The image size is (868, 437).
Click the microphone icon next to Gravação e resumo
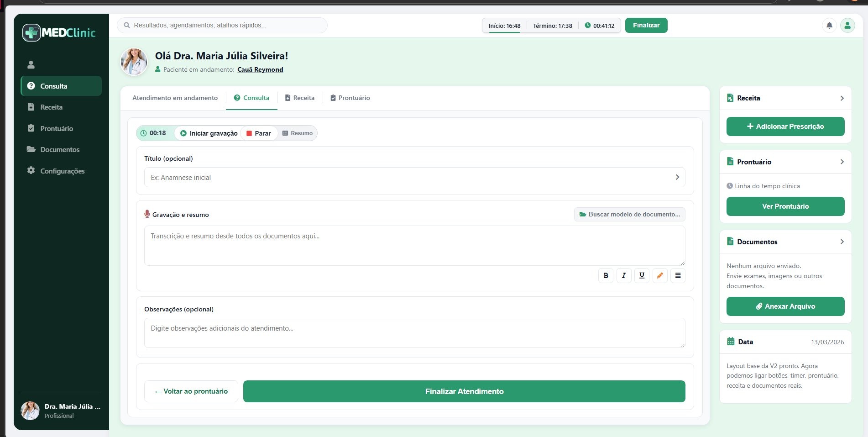(147, 214)
